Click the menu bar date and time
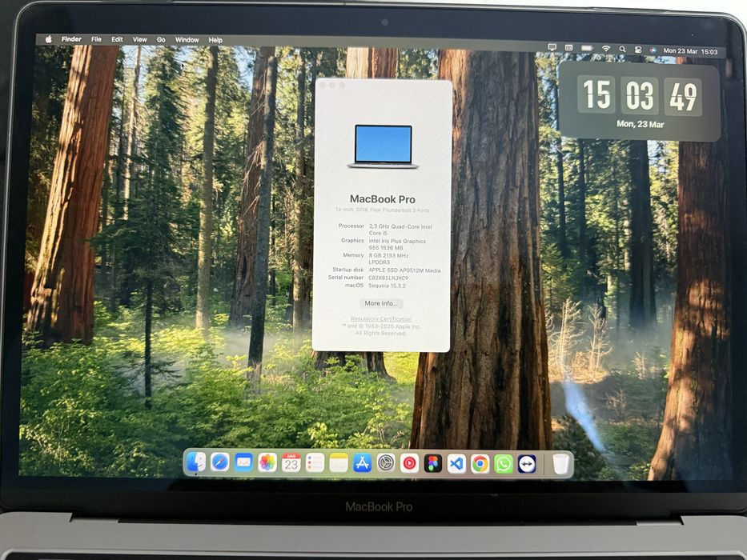The image size is (747, 560). click(x=690, y=51)
